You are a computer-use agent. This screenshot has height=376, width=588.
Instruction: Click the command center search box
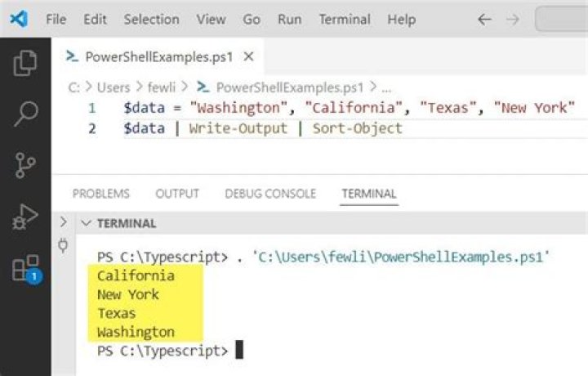(x=562, y=19)
